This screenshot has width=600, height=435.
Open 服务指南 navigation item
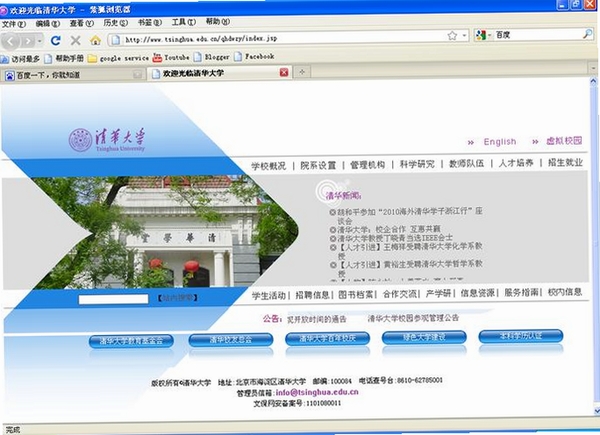pos(521,293)
